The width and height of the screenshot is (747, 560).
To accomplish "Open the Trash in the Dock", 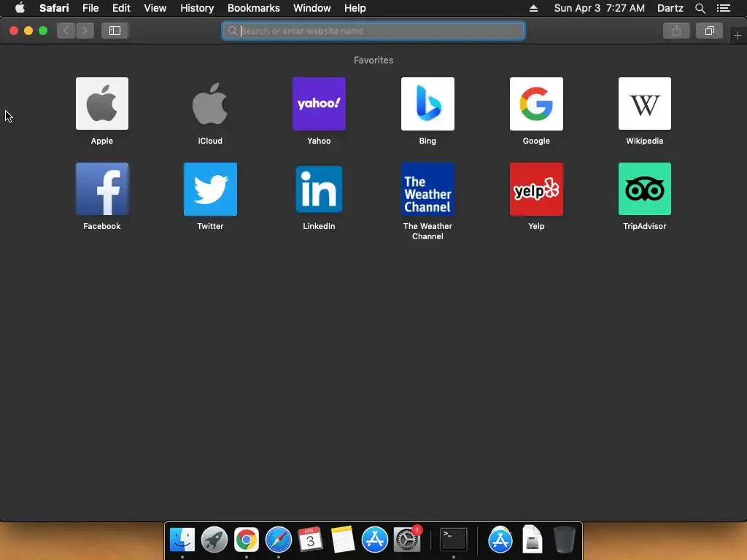I will pos(565,540).
